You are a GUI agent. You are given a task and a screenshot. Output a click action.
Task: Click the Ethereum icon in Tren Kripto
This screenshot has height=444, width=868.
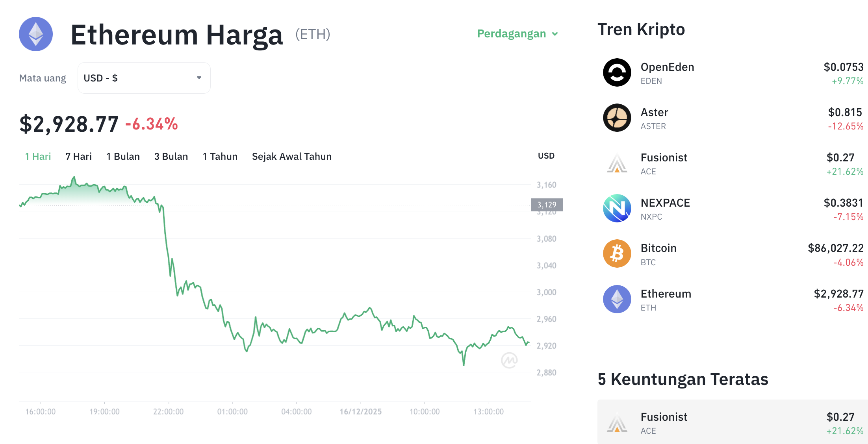[x=617, y=299]
